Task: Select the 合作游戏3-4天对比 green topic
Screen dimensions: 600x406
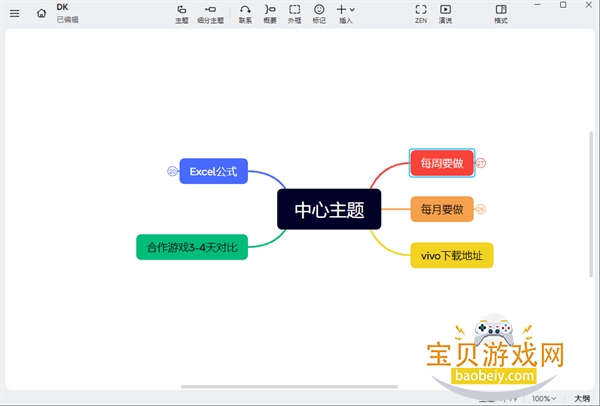Action: coord(192,247)
